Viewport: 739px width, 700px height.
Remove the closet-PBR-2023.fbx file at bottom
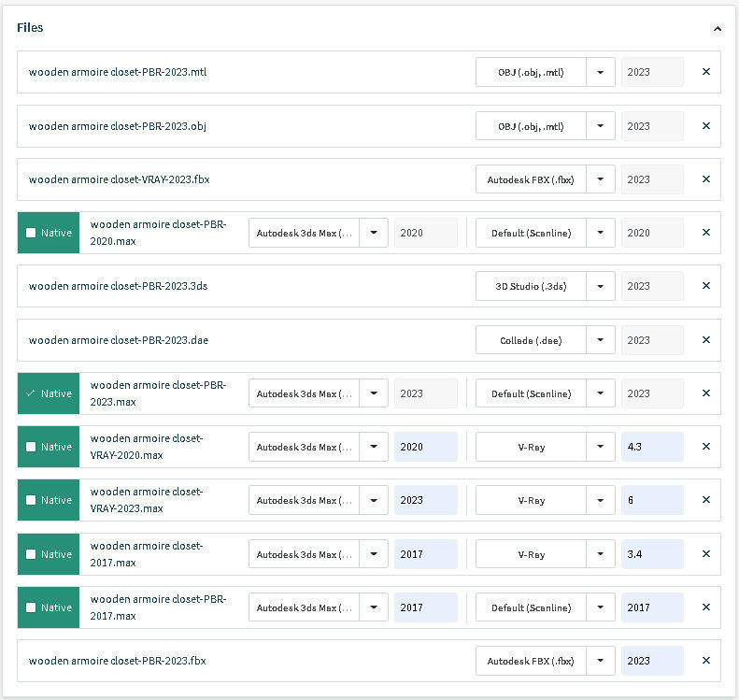point(705,661)
